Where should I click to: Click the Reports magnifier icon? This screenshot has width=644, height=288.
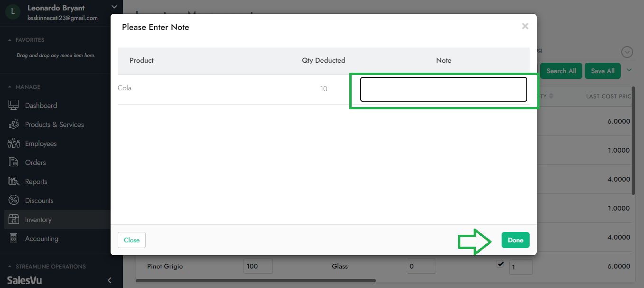[14, 182]
